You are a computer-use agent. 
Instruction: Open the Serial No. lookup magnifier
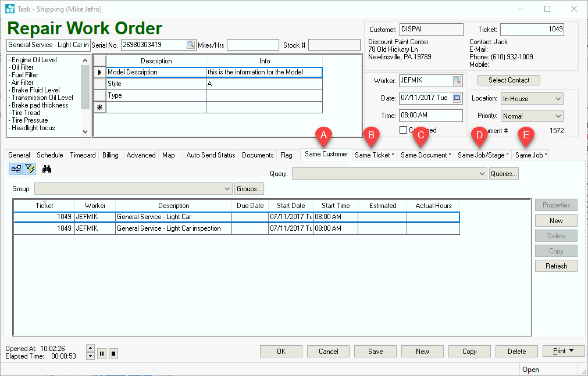tap(191, 45)
